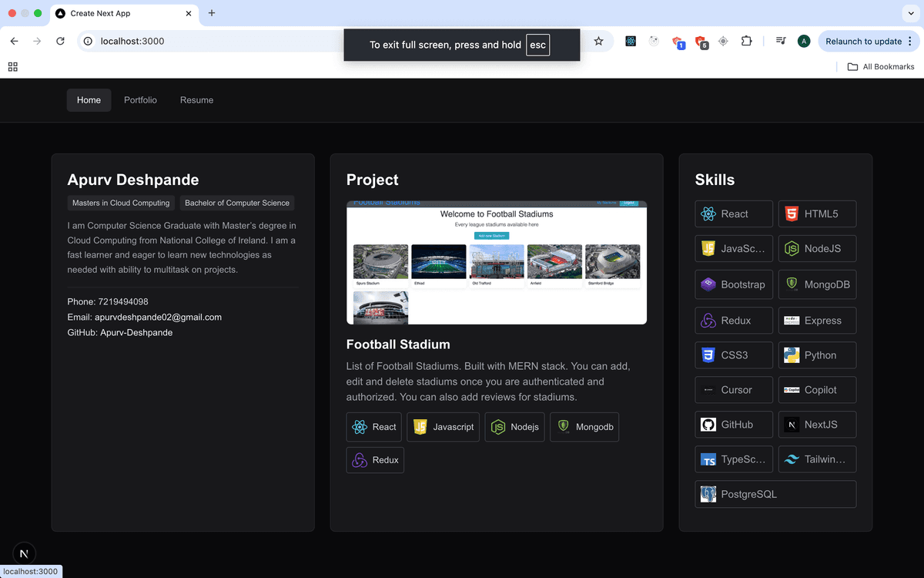Click the HTML5 skill badge
The image size is (924, 578).
click(817, 214)
